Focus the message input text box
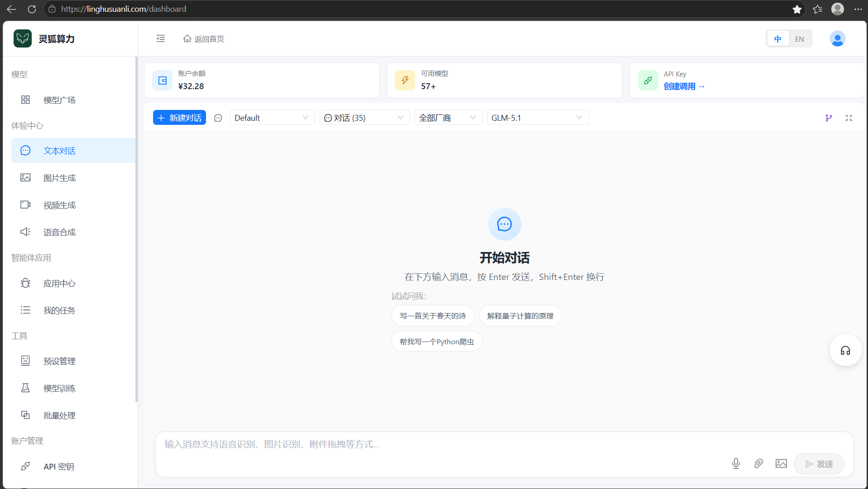This screenshot has height=489, width=868. (x=504, y=445)
